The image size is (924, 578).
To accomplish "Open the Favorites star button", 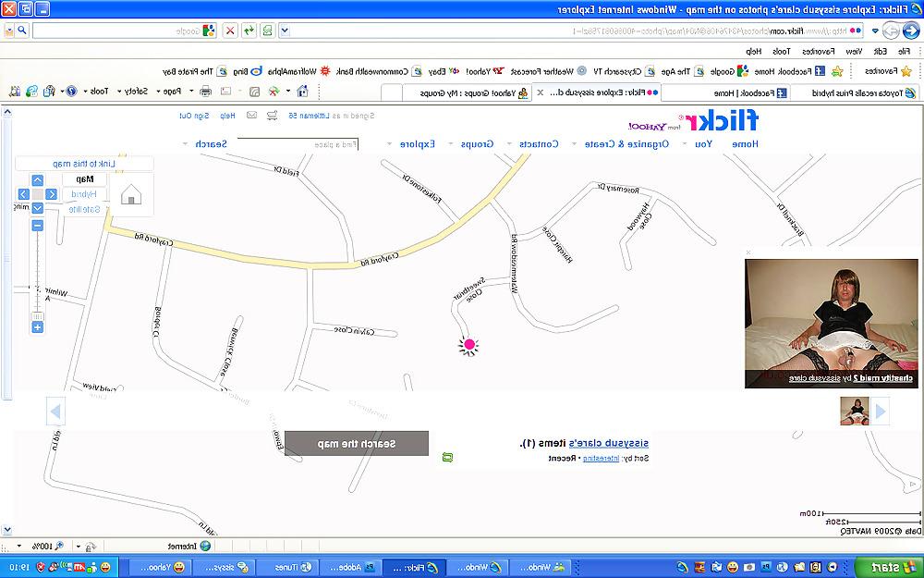I will (x=889, y=71).
